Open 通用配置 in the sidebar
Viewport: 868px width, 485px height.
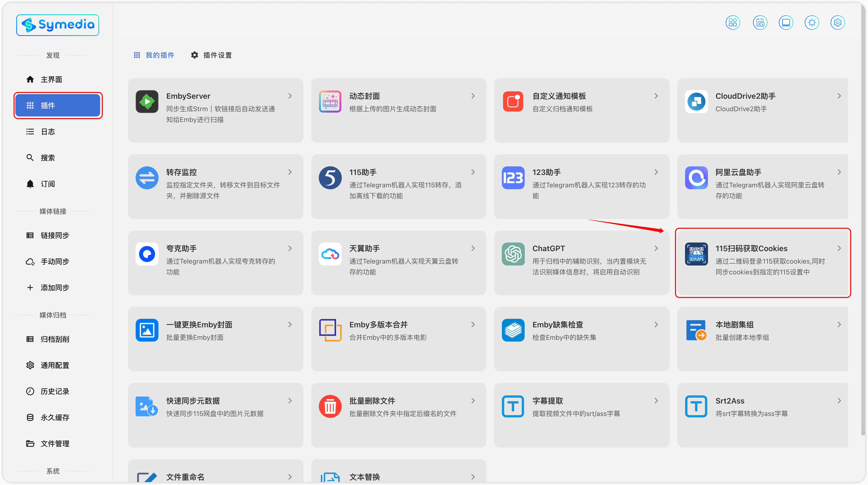(58, 365)
